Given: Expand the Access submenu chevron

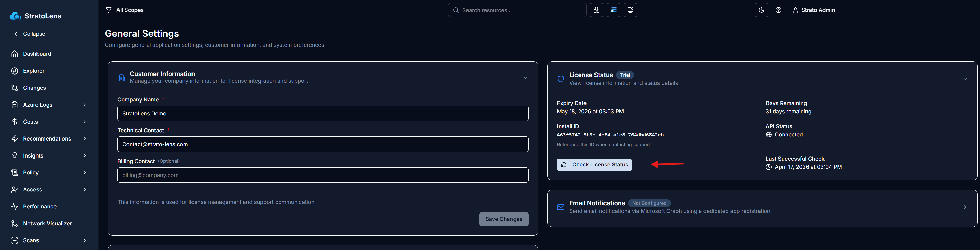Looking at the screenshot, I should (x=85, y=190).
